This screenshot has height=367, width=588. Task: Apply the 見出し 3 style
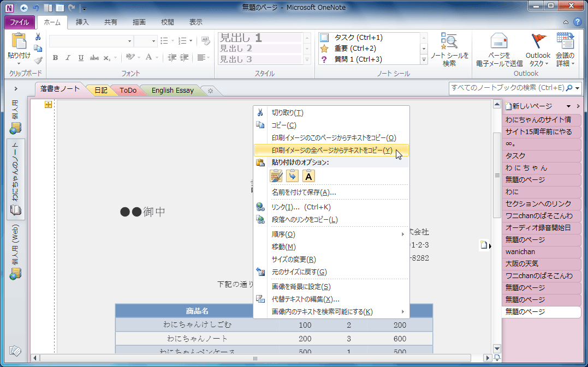click(x=260, y=59)
